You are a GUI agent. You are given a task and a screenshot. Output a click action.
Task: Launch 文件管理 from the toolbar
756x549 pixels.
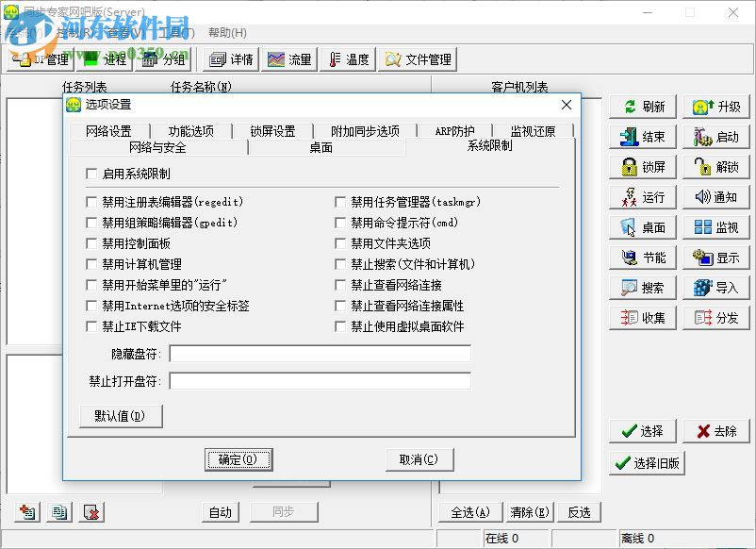coord(419,58)
